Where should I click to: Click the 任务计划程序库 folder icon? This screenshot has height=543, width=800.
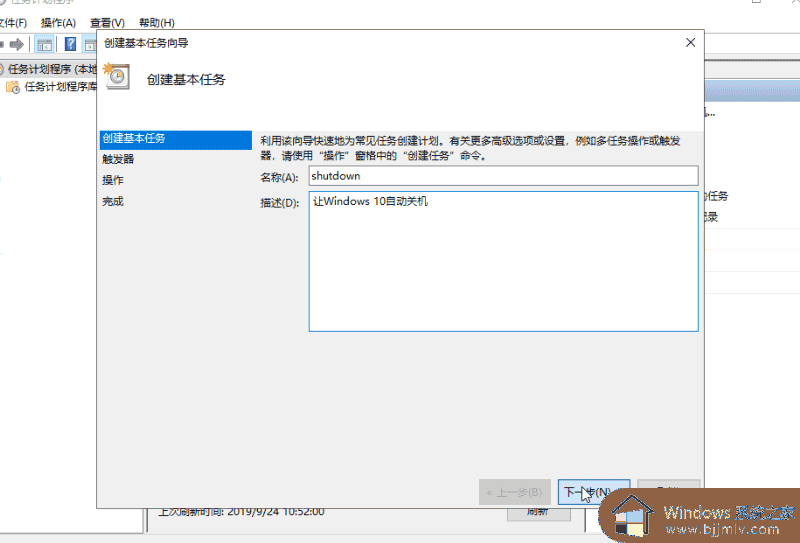[x=13, y=87]
